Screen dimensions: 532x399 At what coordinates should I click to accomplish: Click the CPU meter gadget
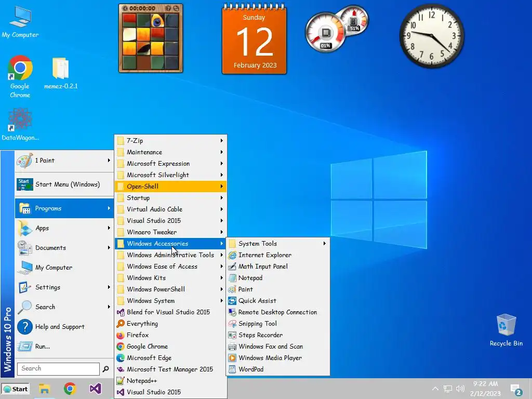coord(325,33)
